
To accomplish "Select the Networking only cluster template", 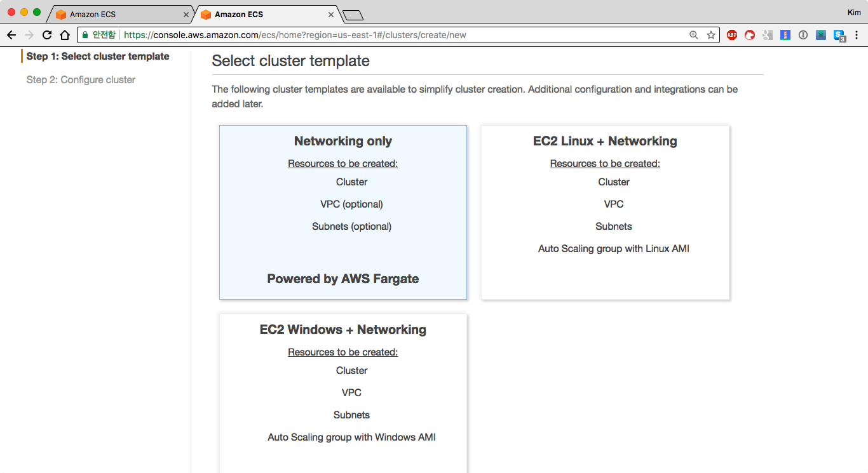I will (342, 212).
